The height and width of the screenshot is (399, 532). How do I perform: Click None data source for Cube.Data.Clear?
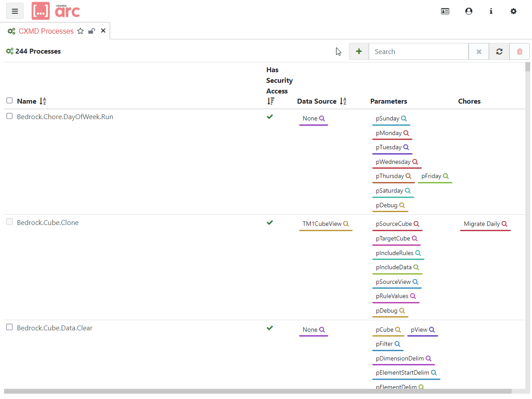click(313, 330)
